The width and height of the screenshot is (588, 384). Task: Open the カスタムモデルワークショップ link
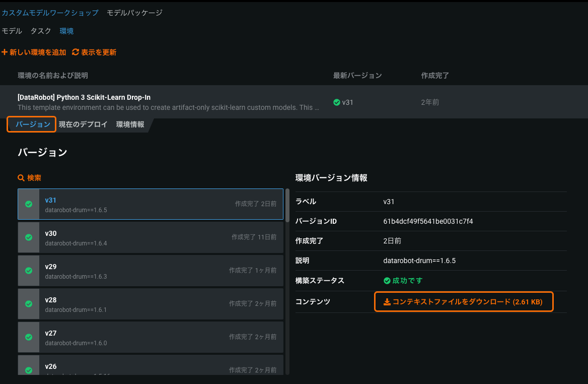(x=50, y=13)
